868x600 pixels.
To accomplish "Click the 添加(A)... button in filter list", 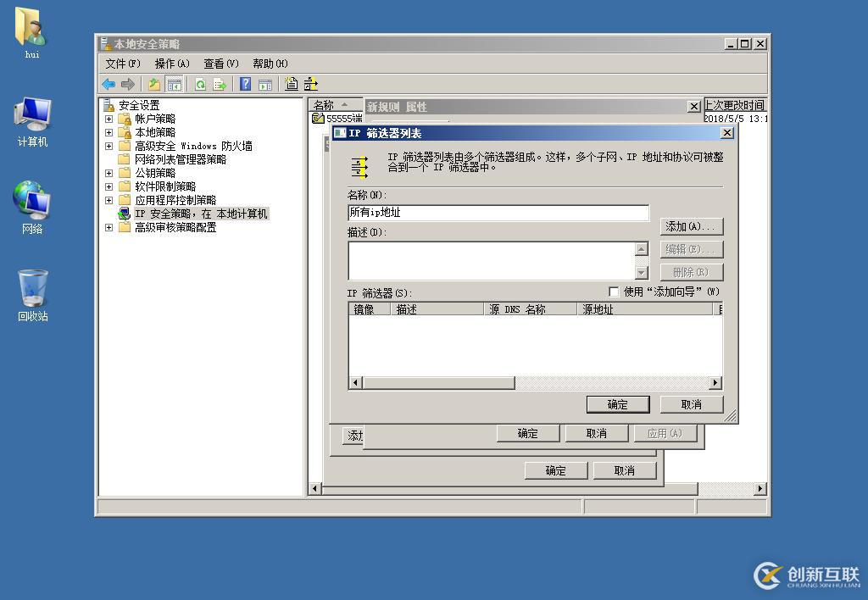I will point(692,226).
